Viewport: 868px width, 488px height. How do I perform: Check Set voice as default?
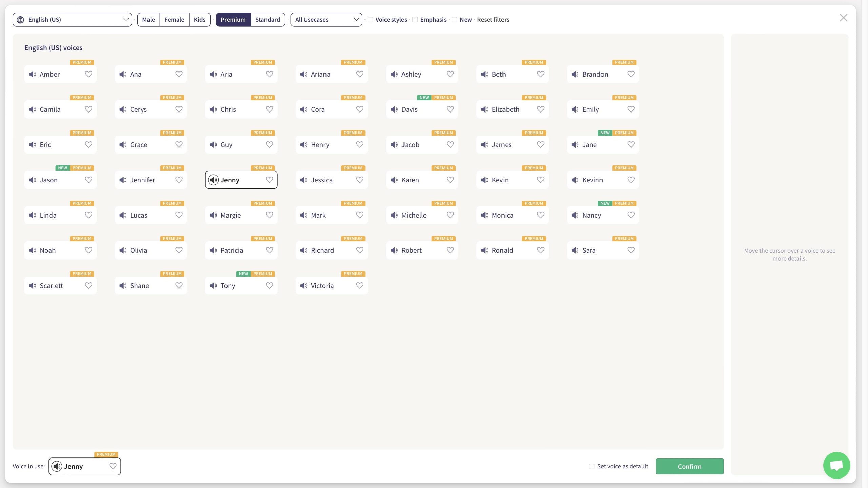pyautogui.click(x=592, y=466)
